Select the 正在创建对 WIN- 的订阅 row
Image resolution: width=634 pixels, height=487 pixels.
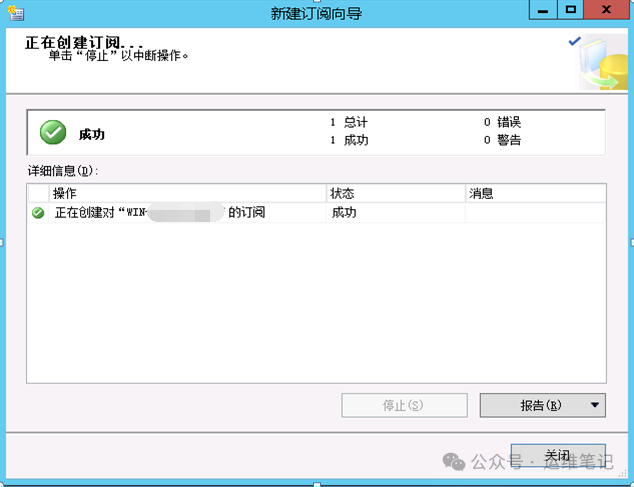(x=317, y=212)
